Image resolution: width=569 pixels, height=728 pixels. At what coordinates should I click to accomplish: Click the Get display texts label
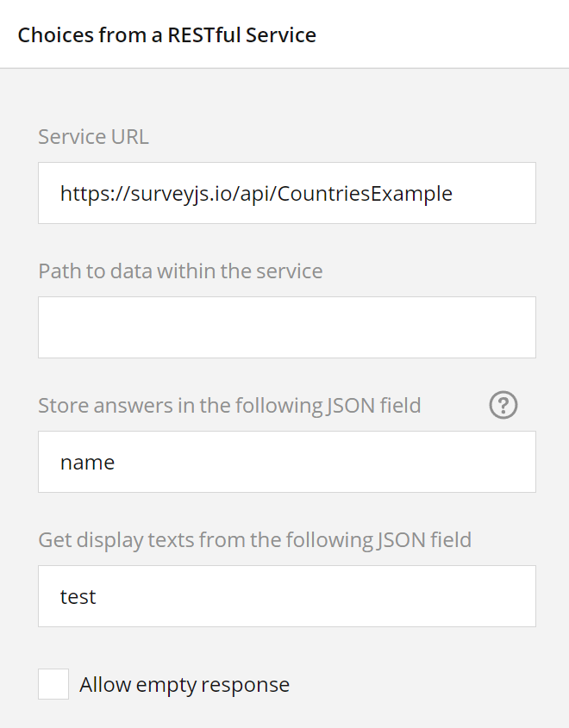pos(254,540)
